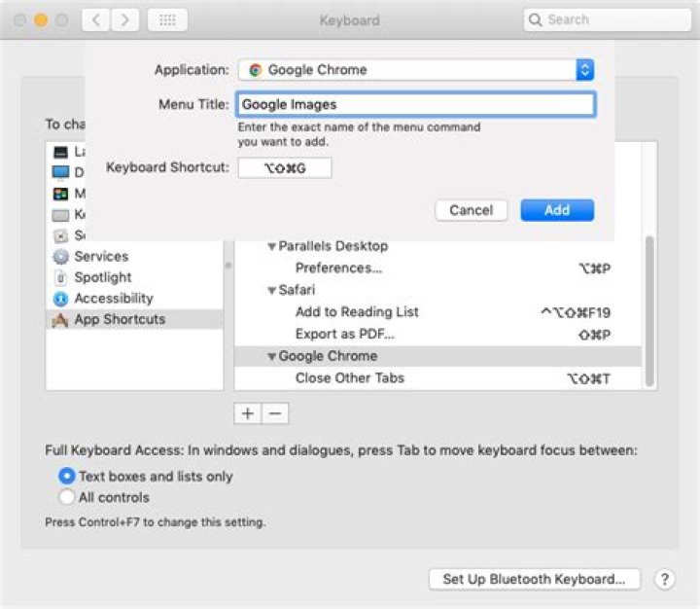
Task: Click Set Up Bluetooth Keyboard button
Action: 535,579
